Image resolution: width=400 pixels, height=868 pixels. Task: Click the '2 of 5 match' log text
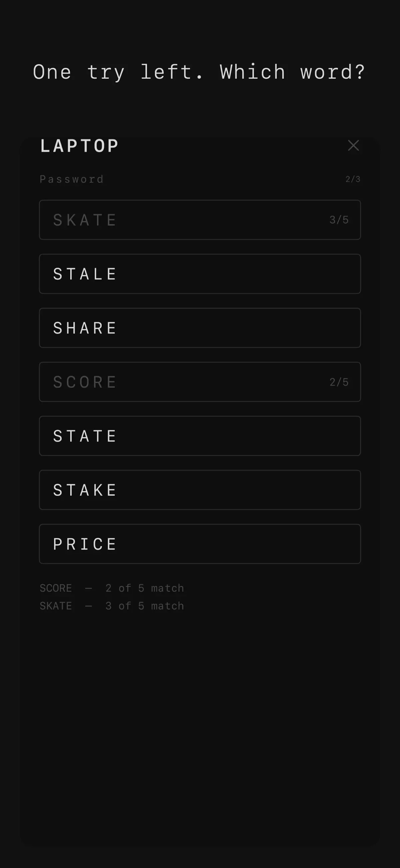pyautogui.click(x=145, y=588)
